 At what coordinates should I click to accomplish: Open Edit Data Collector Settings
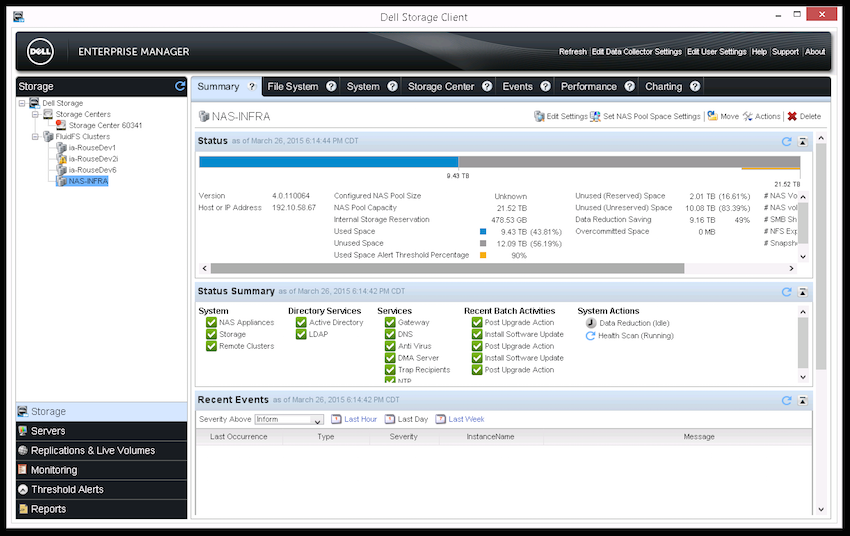(x=636, y=52)
